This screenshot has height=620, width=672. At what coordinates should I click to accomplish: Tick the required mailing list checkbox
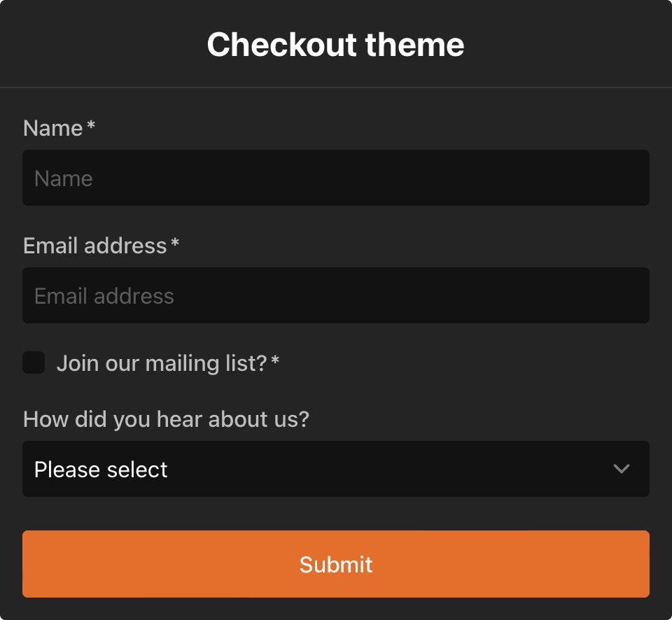pyautogui.click(x=33, y=362)
